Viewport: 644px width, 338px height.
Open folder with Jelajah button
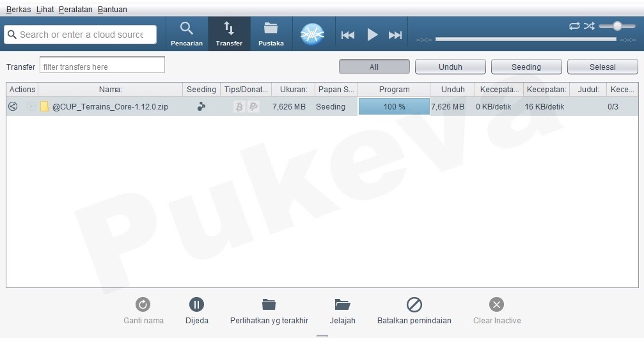point(342,311)
